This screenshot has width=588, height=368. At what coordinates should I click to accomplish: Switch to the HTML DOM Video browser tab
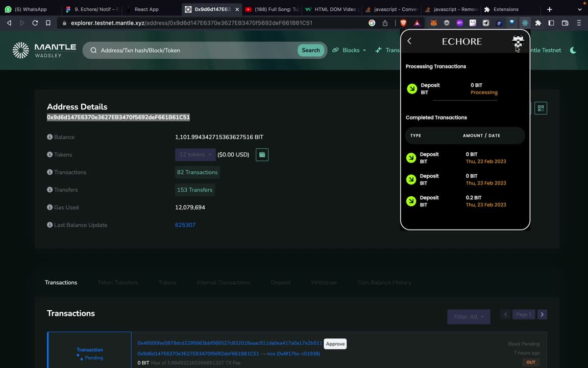pos(332,9)
